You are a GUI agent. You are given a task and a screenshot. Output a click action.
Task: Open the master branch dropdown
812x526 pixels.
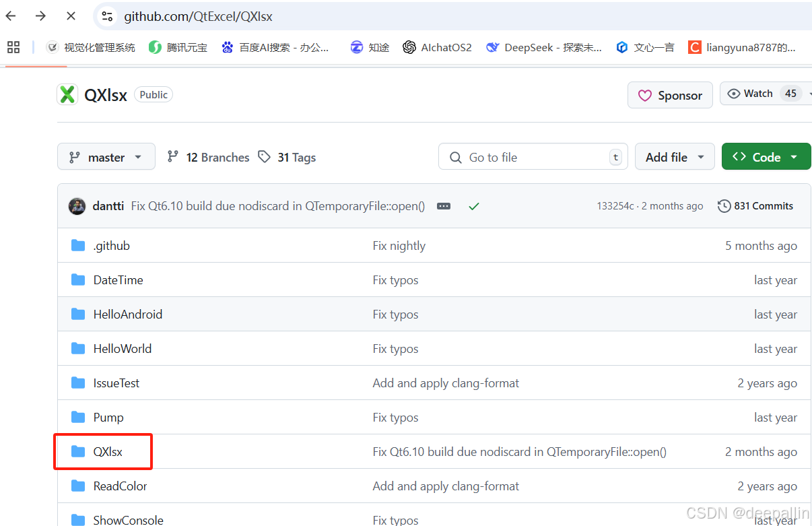click(x=106, y=157)
